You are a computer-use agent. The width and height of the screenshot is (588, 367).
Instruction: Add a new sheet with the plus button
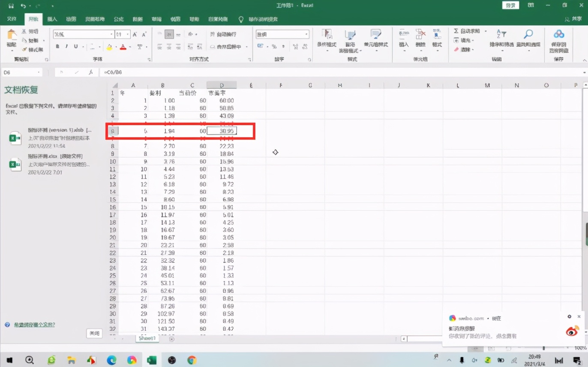tap(172, 339)
